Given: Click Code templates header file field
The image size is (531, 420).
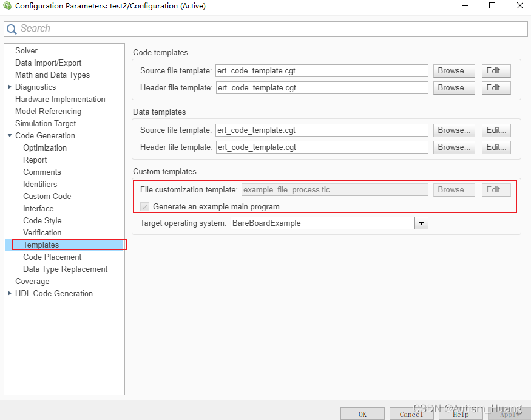Looking at the screenshot, I should (322, 88).
